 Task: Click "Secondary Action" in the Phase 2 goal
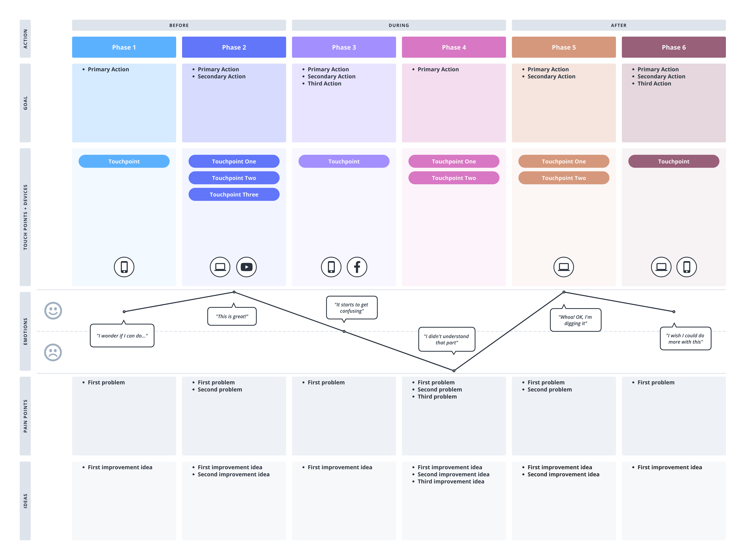point(222,76)
